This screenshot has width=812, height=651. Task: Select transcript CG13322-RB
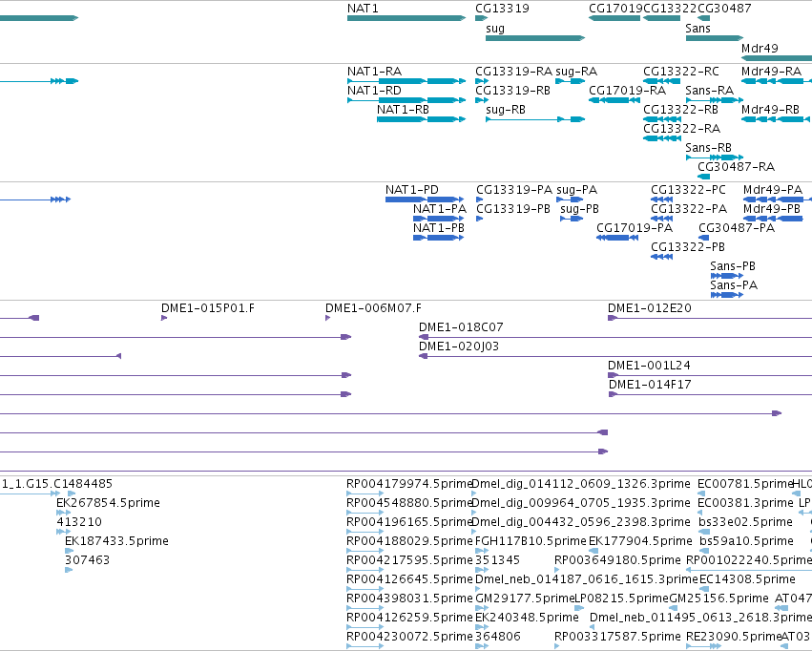tap(662, 119)
